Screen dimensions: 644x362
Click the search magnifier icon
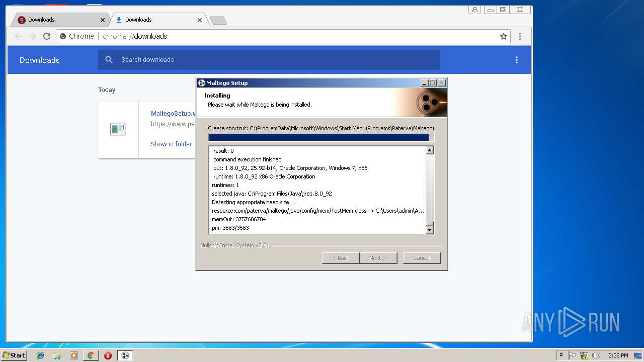point(109,60)
